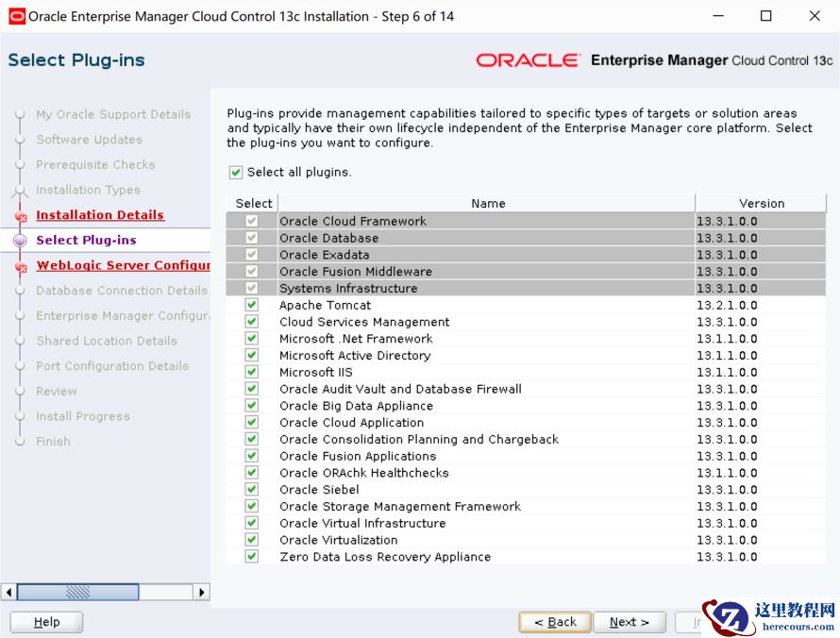The image size is (840, 638).
Task: Click the Port Configuration Details step
Action: click(x=112, y=366)
